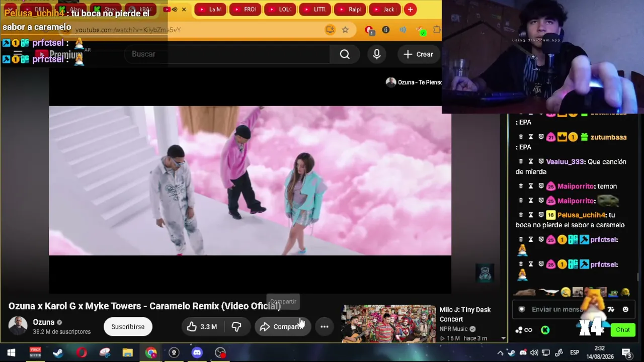This screenshot has height=362, width=644.
Task: Click the Pelusa_uchih4 username in chat
Action: pos(582,215)
